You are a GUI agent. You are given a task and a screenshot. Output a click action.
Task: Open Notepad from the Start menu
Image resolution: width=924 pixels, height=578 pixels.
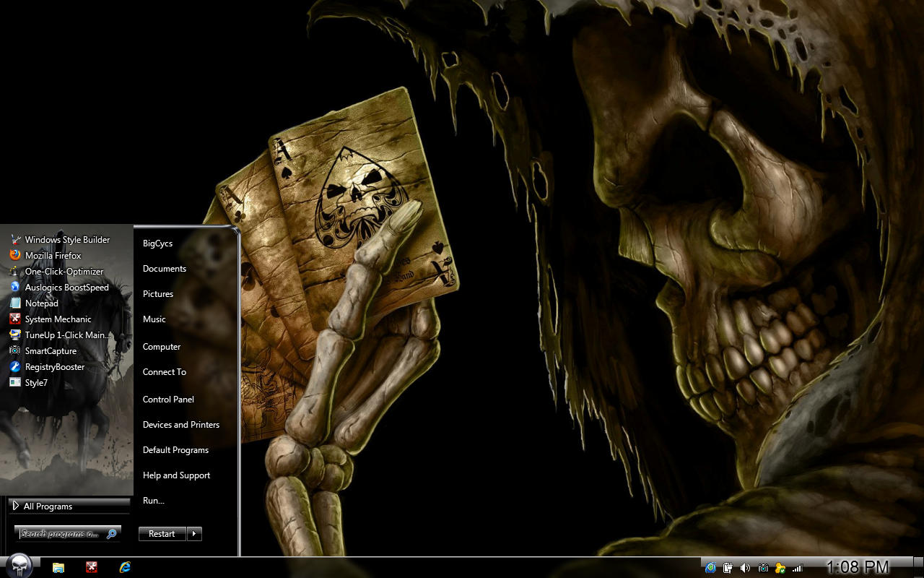[x=42, y=303]
